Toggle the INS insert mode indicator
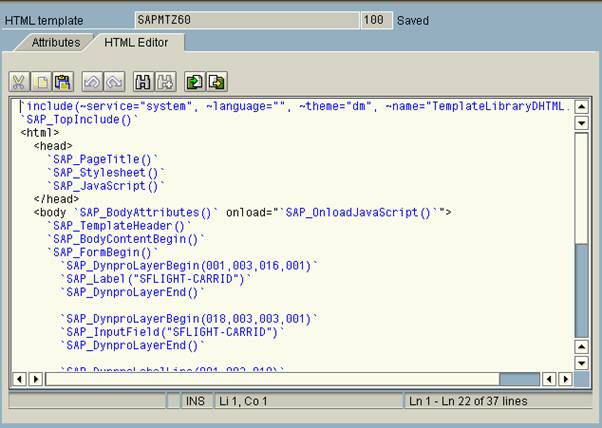 [x=195, y=401]
